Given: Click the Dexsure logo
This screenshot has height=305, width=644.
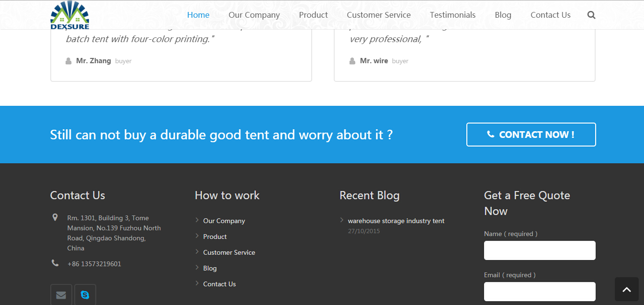Looking at the screenshot, I should pyautogui.click(x=70, y=15).
